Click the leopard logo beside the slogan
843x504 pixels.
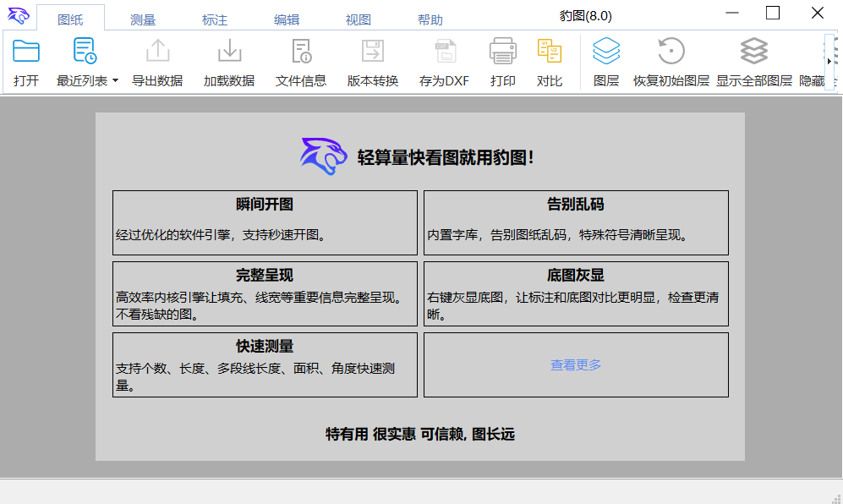pyautogui.click(x=324, y=156)
